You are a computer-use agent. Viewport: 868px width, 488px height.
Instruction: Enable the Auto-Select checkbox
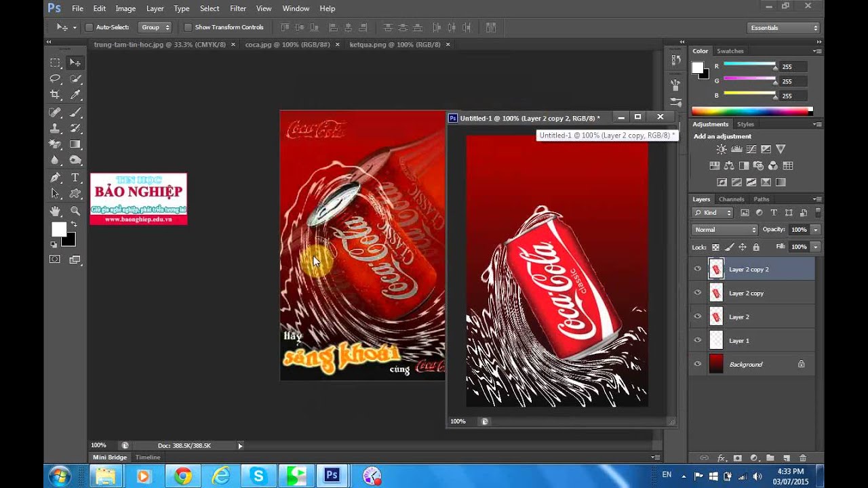89,27
